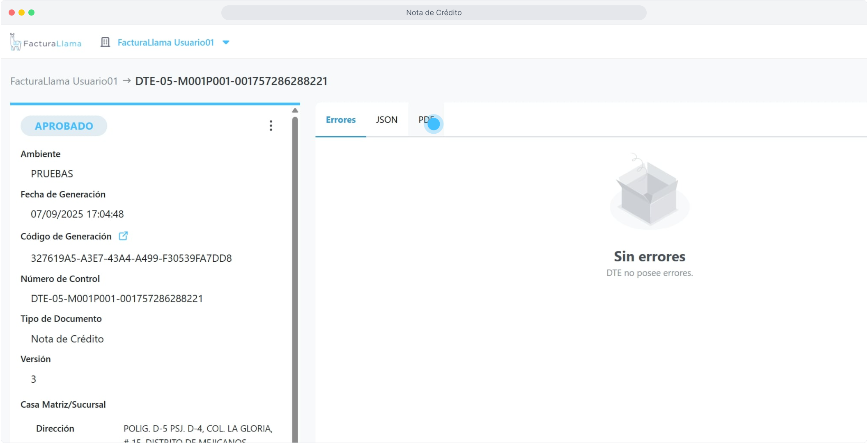Click the APROBADO status badge
Screen dimensions: 868x443
[x=64, y=126]
